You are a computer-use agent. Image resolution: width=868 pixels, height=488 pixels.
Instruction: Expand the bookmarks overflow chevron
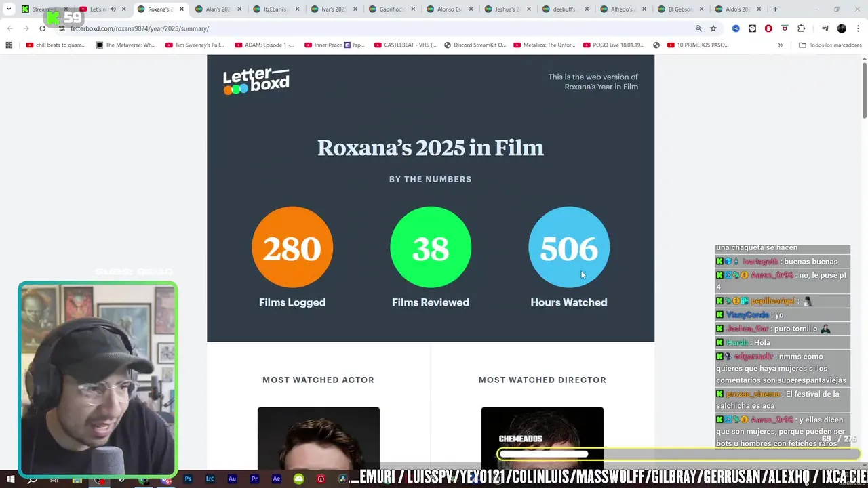(x=781, y=45)
